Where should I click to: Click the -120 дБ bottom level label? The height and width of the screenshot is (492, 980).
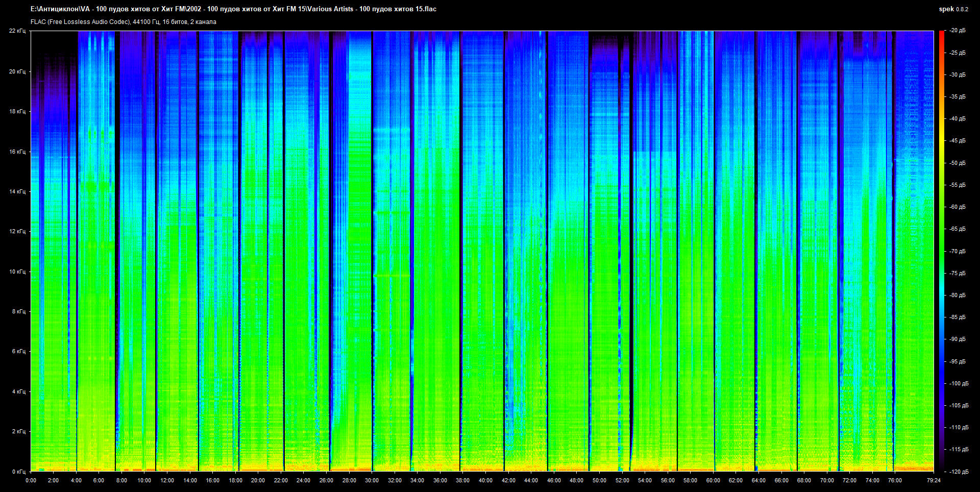pyautogui.click(x=958, y=472)
